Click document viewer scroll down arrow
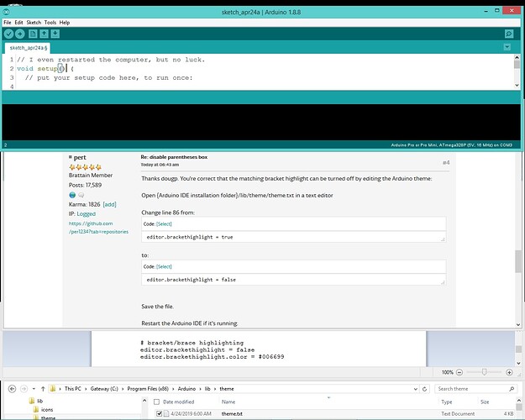This screenshot has height=420, width=525. (518, 363)
